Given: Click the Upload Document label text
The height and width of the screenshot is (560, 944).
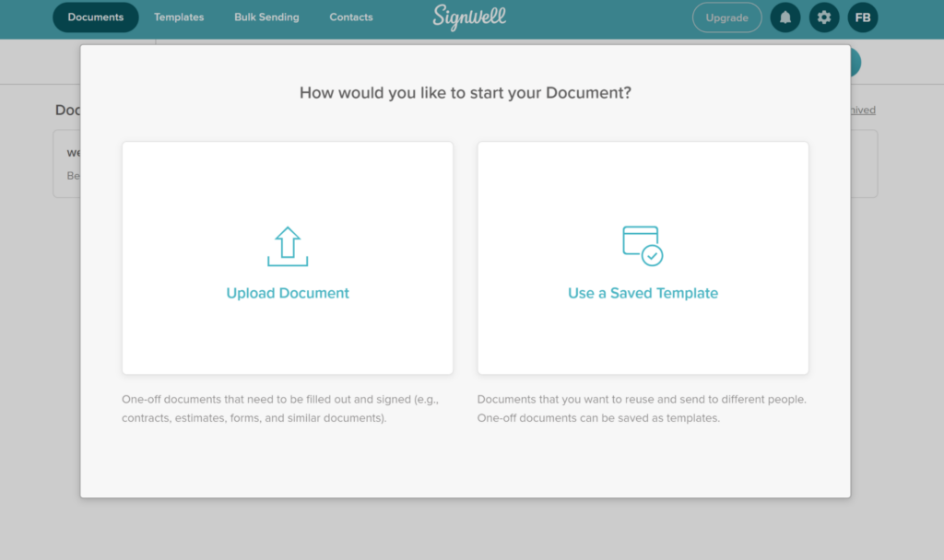Looking at the screenshot, I should point(287,292).
